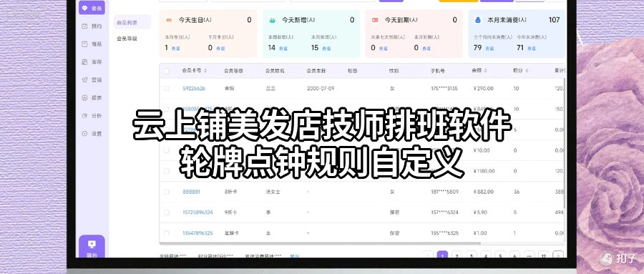The width and height of the screenshot is (644, 274).
Task: Click the phone cell 175****3135
Action: [444, 88]
